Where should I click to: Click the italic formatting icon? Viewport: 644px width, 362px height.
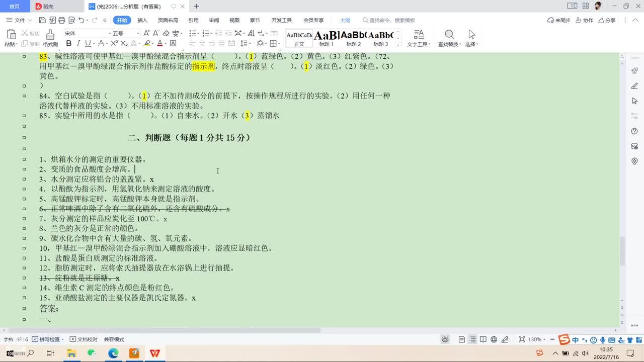[78, 44]
